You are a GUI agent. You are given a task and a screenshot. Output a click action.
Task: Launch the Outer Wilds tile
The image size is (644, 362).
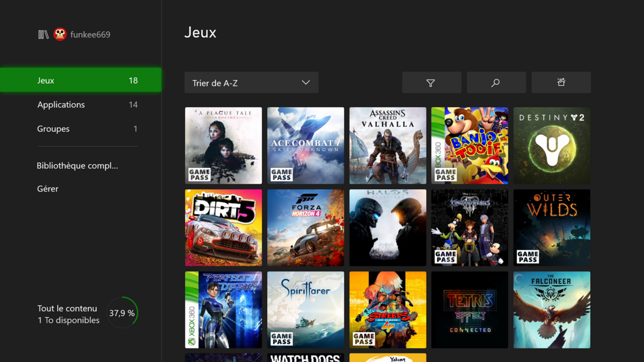point(552,228)
